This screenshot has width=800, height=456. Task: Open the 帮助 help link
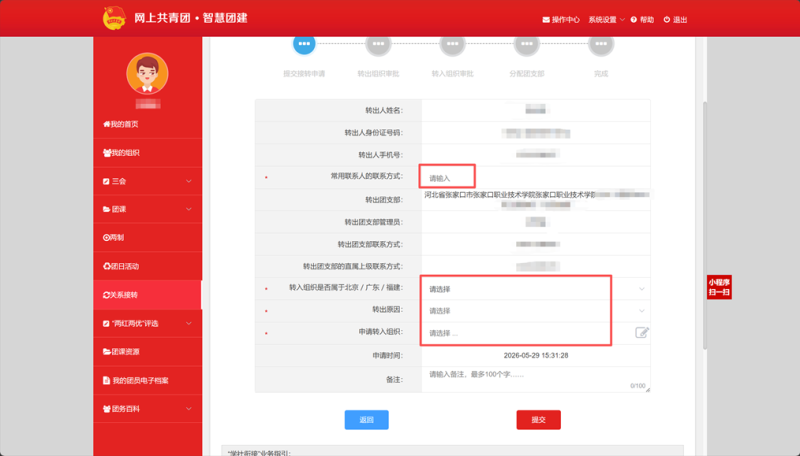point(642,19)
